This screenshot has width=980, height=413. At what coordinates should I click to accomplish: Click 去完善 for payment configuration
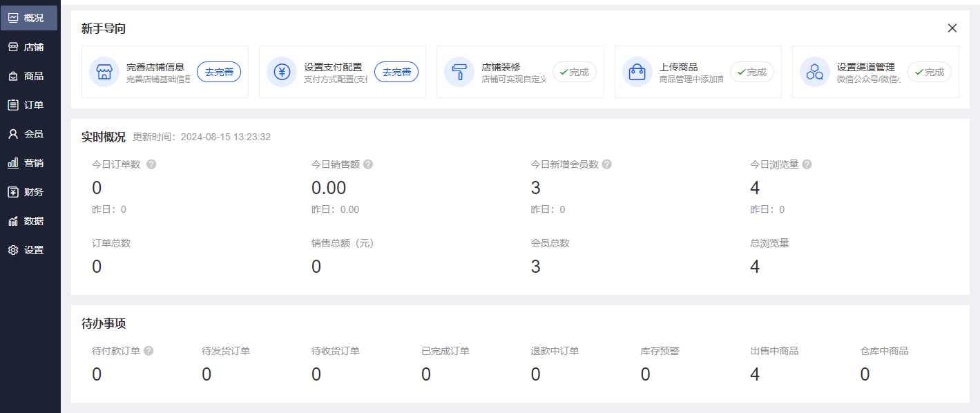click(396, 71)
